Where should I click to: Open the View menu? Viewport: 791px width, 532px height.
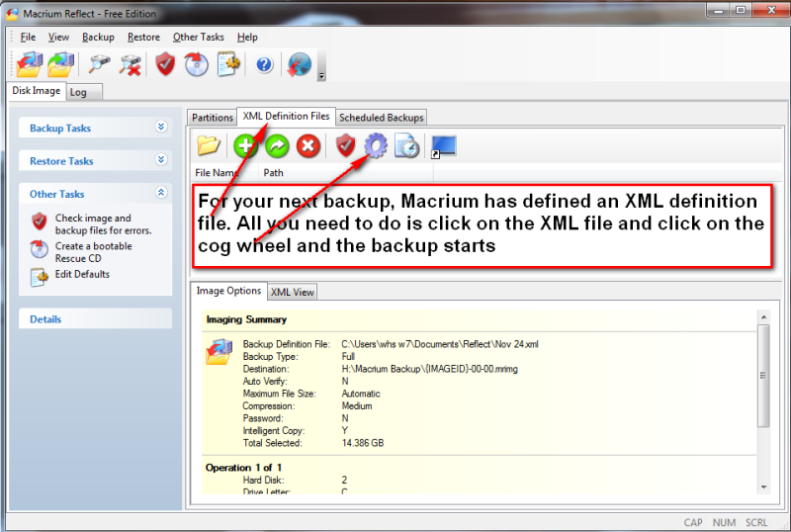58,37
